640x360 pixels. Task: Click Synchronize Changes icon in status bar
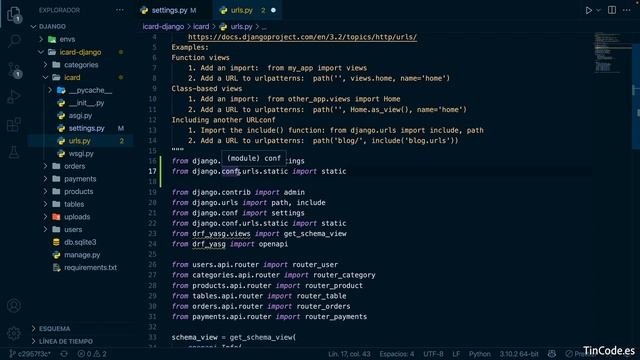click(64, 354)
